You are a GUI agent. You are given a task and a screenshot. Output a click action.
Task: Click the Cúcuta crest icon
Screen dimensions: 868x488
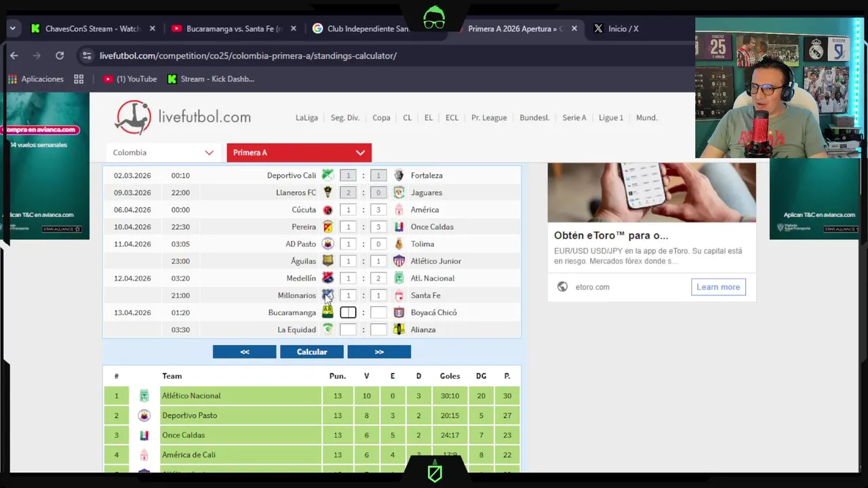coord(328,209)
